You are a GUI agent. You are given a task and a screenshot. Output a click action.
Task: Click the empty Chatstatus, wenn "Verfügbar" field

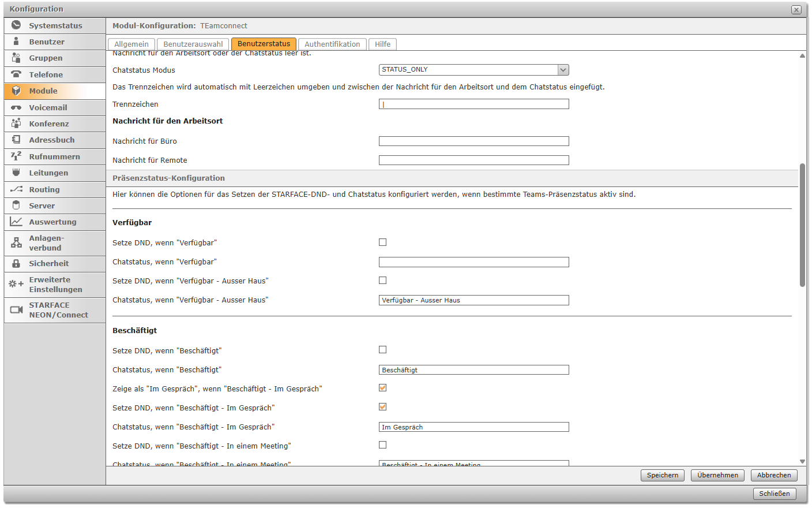(474, 262)
